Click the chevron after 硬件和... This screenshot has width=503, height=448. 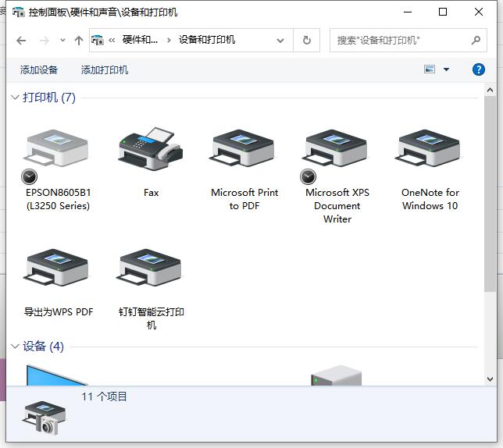pos(169,41)
